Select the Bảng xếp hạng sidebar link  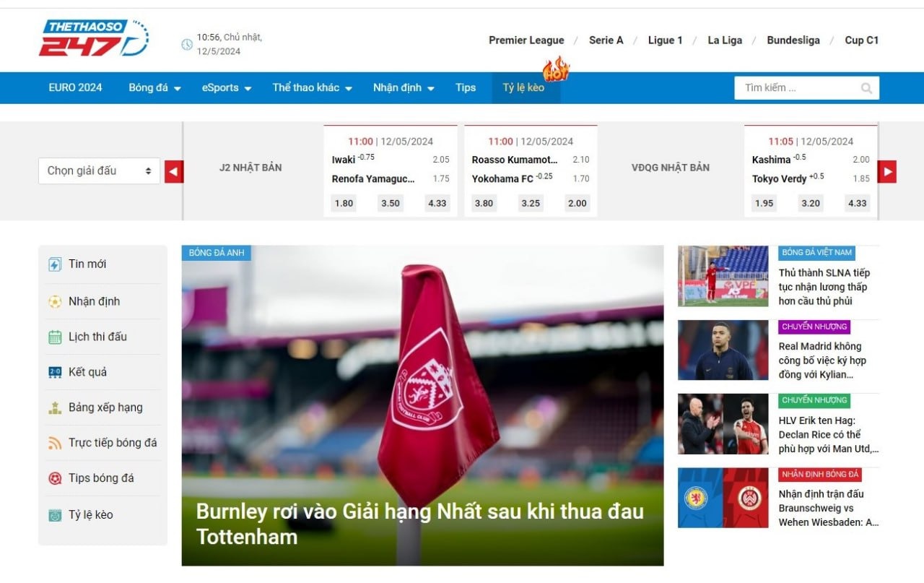(105, 407)
